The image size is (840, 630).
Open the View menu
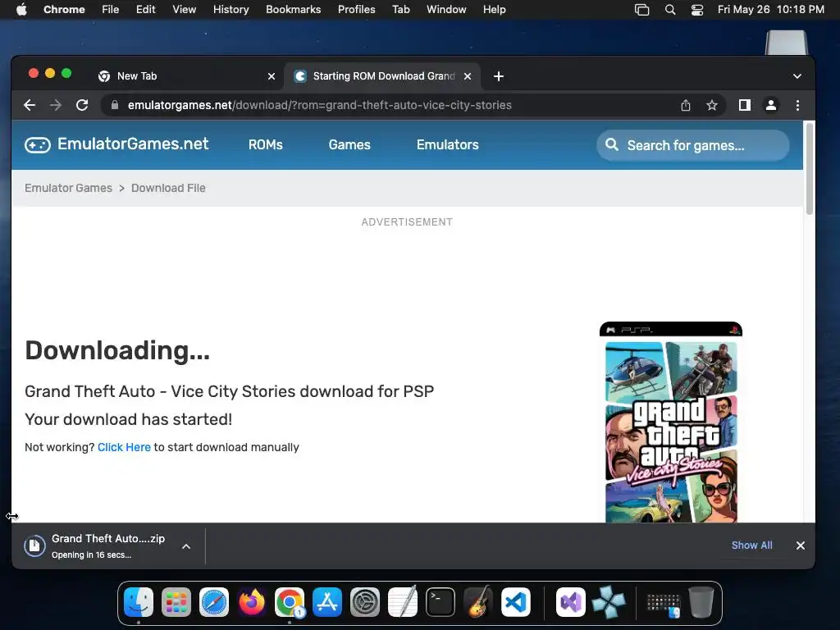point(185,10)
